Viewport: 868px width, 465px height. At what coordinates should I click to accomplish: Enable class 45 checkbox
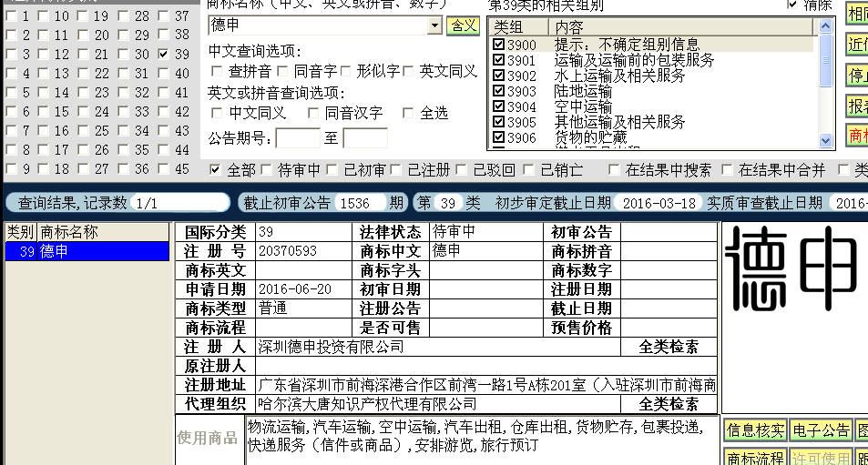(x=163, y=168)
